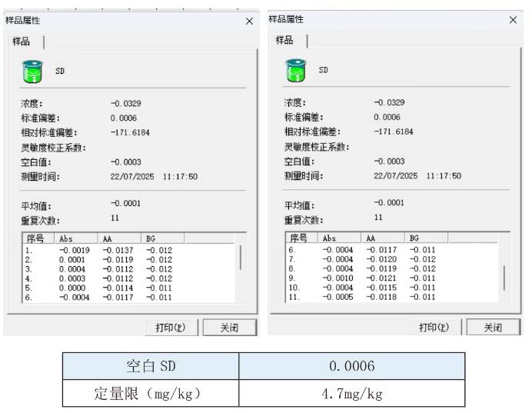The image size is (532, 413).
Task: Click the 空白 SD table cell
Action: [151, 366]
